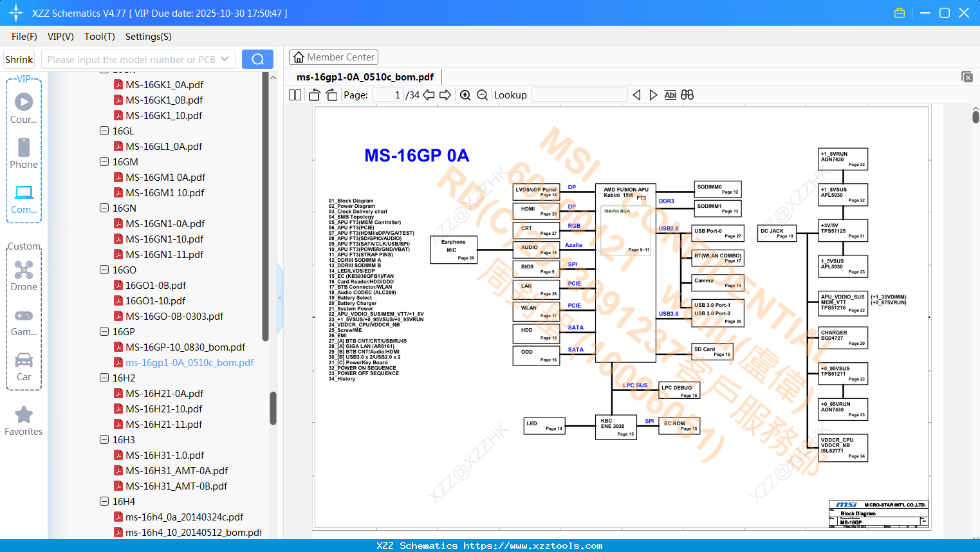Open ms-16h4_0a_20140324c.pdf

coord(184,517)
